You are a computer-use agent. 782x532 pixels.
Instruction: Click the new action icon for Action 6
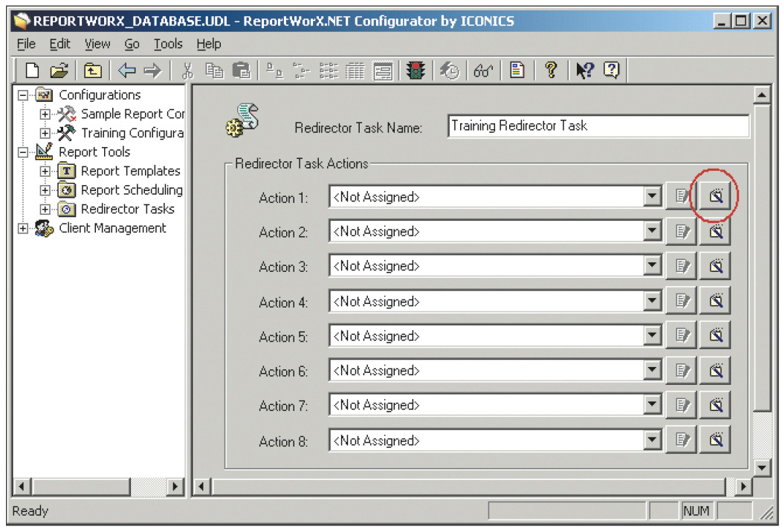[715, 370]
